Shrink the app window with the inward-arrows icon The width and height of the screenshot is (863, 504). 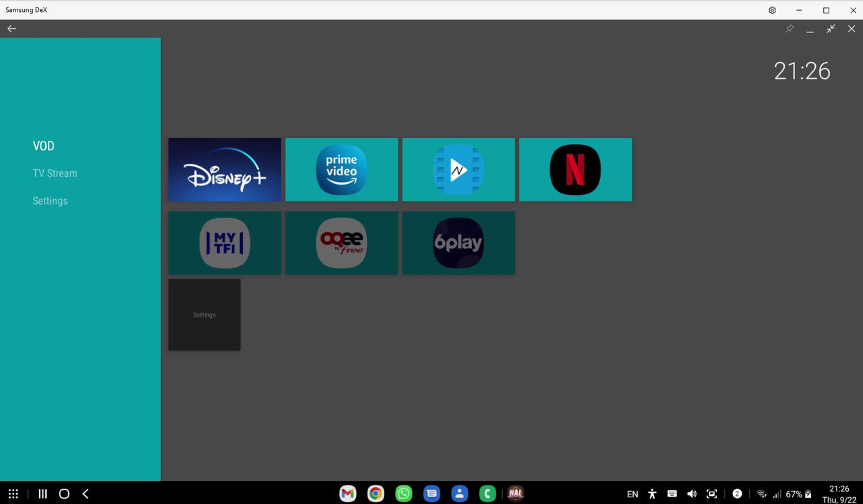click(x=831, y=29)
